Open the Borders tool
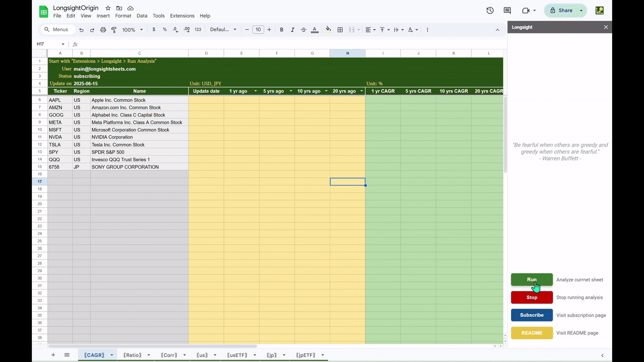Viewport: 644px width, 362px height. pyautogui.click(x=340, y=30)
